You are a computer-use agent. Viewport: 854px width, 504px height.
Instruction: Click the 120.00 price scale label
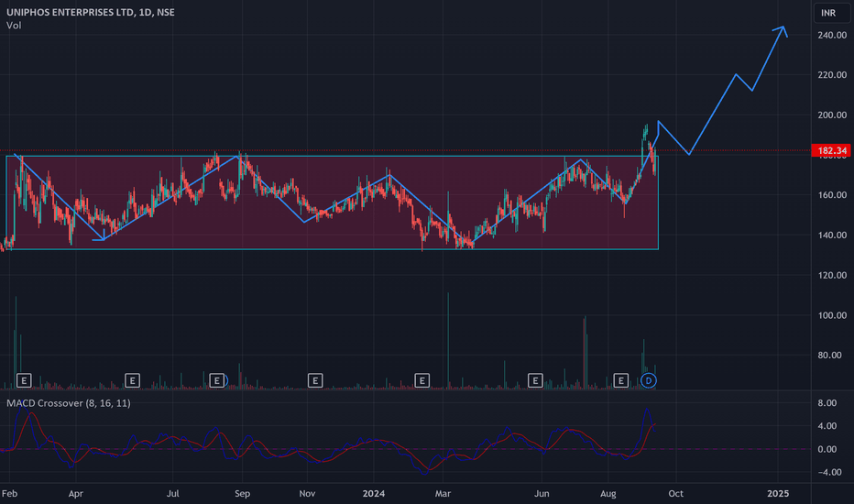(x=832, y=275)
